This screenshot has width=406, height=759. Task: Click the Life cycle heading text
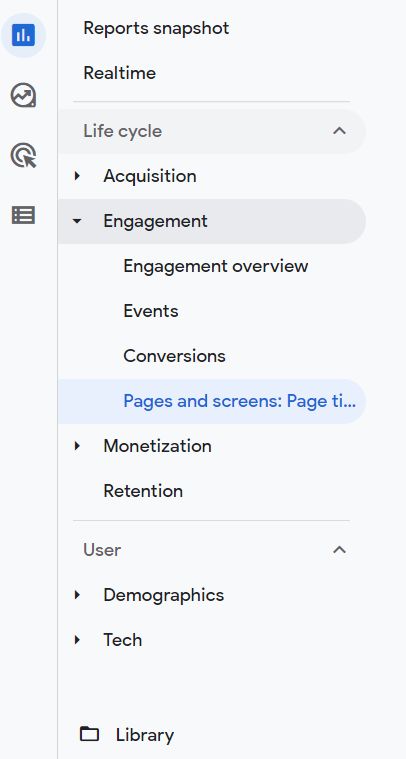tap(122, 131)
